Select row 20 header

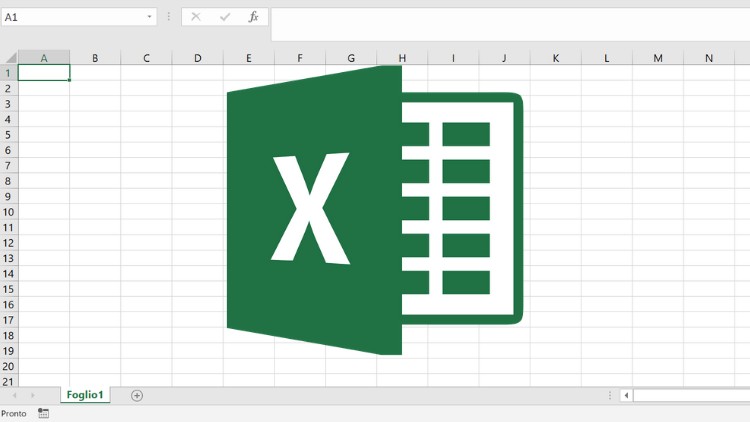pyautogui.click(x=9, y=366)
